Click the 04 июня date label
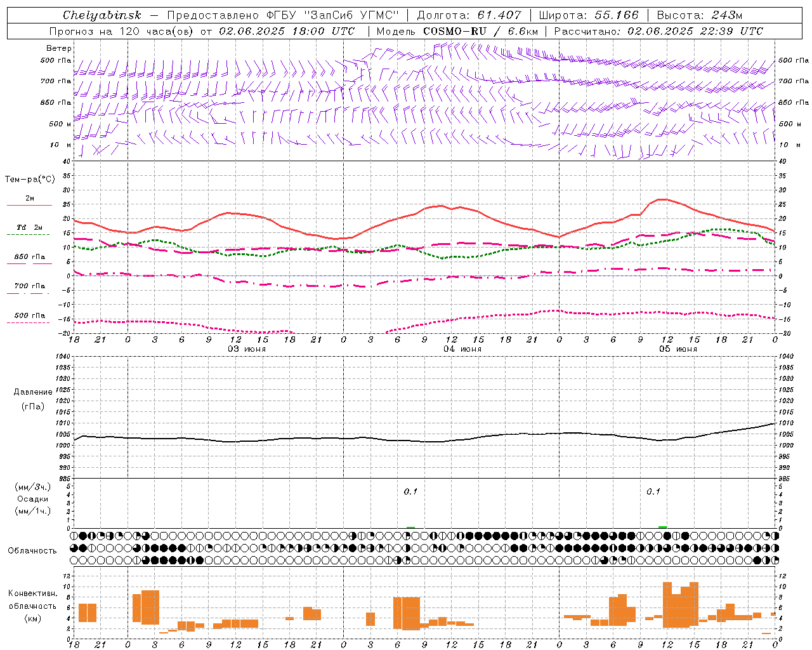The width and height of the screenshot is (812, 650). click(462, 349)
